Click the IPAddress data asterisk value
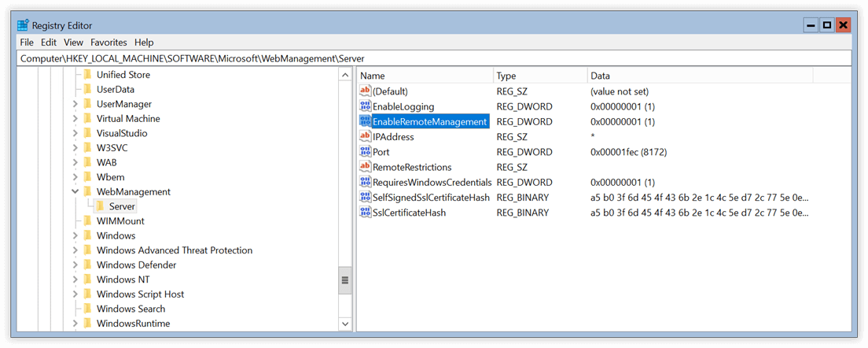Image resolution: width=868 pixels, height=348 pixels. click(x=593, y=137)
